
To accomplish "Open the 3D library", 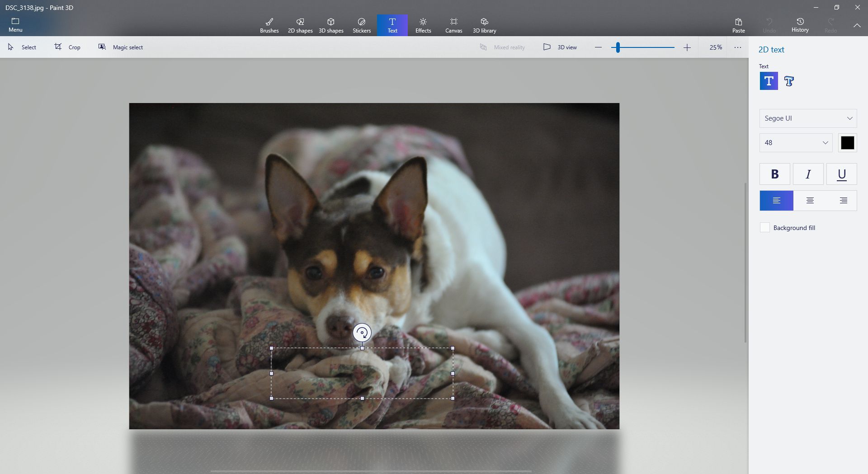I will point(484,25).
